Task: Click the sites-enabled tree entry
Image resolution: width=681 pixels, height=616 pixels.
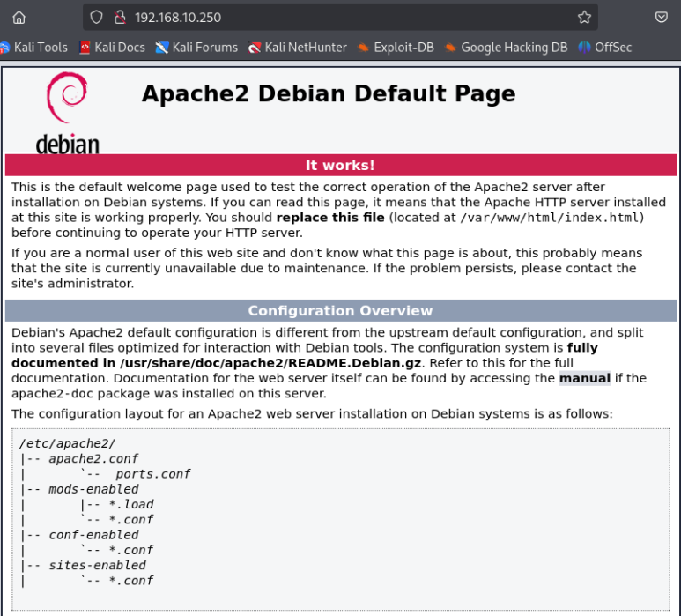Action: (x=97, y=565)
